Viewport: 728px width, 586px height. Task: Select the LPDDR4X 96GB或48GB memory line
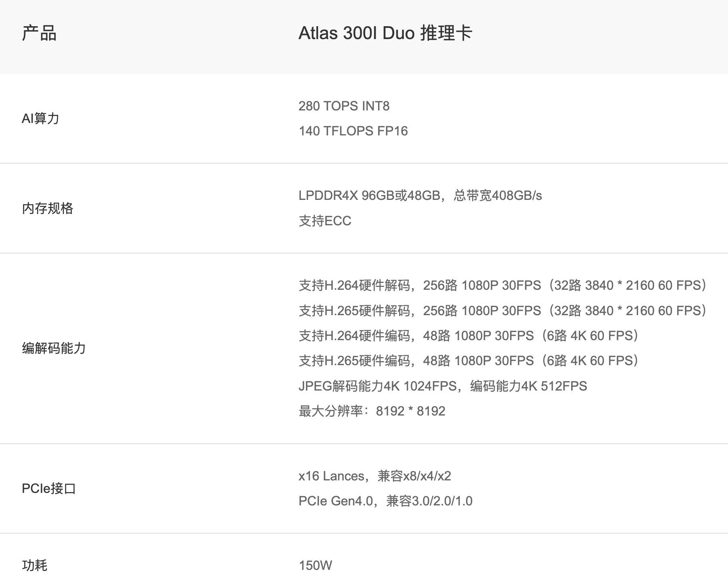tap(420, 195)
